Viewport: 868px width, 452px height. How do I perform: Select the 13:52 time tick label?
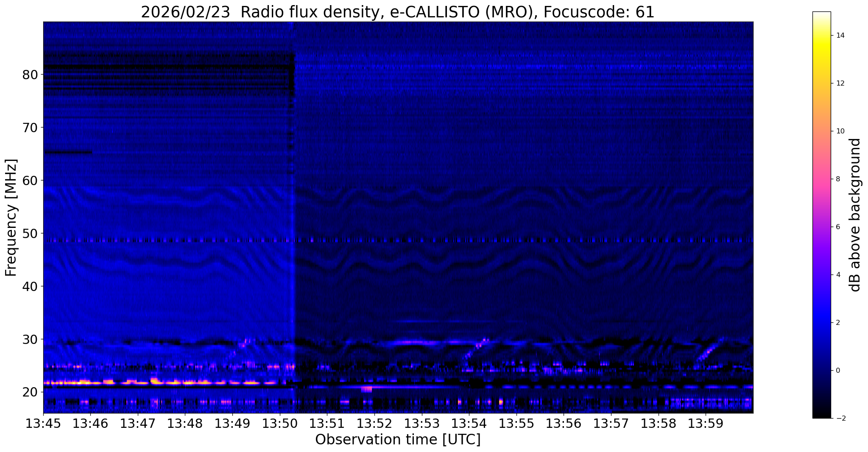[x=374, y=424]
